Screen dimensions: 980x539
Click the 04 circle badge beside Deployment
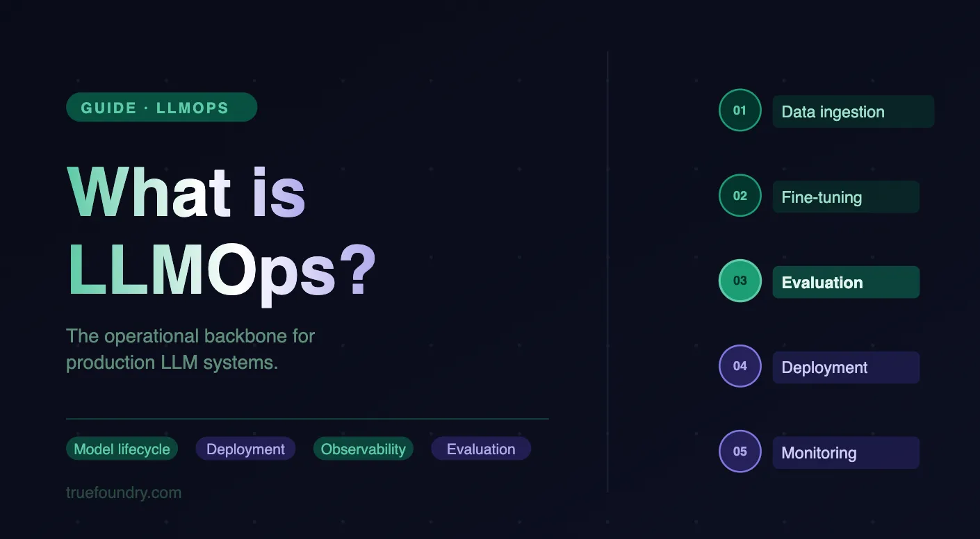(x=740, y=366)
